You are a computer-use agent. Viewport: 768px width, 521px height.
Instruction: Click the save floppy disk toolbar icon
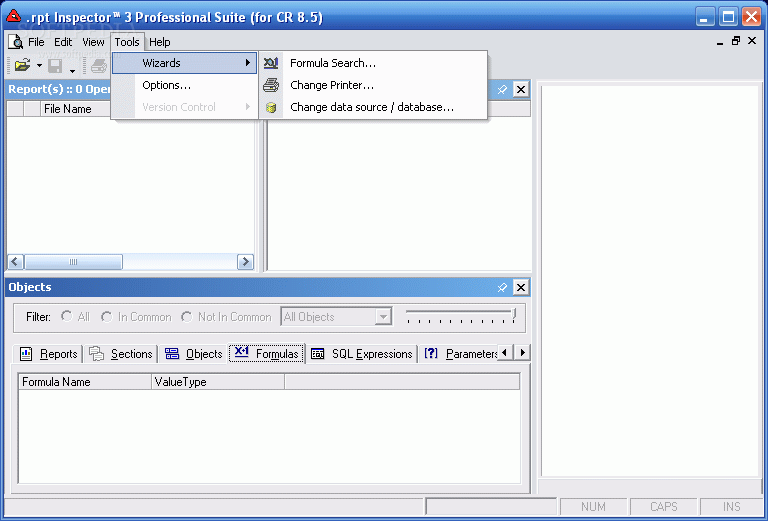click(x=55, y=66)
